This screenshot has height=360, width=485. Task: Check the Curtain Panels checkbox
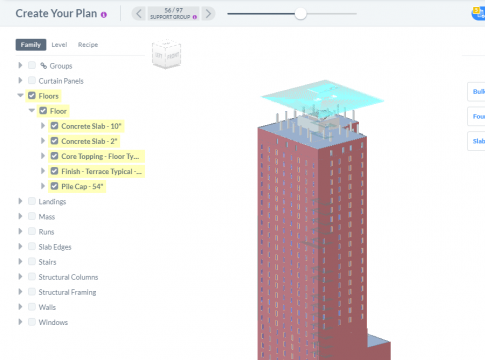(x=32, y=80)
